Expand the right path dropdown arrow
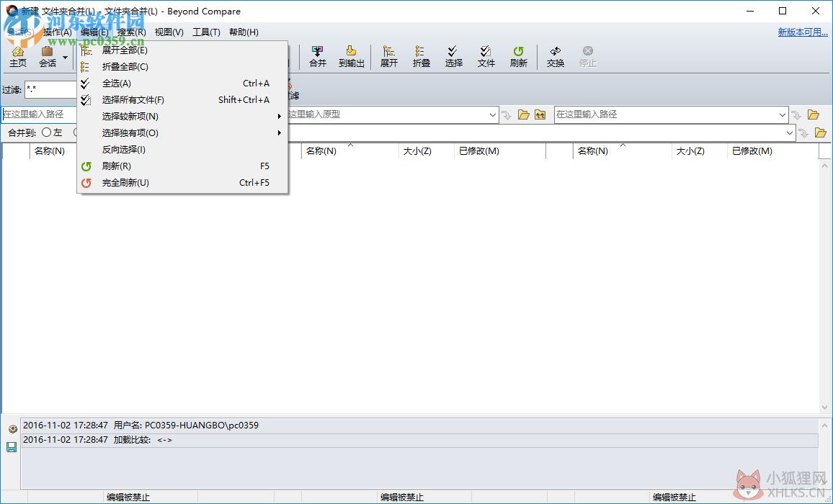The height and width of the screenshot is (504, 833). 783,114
